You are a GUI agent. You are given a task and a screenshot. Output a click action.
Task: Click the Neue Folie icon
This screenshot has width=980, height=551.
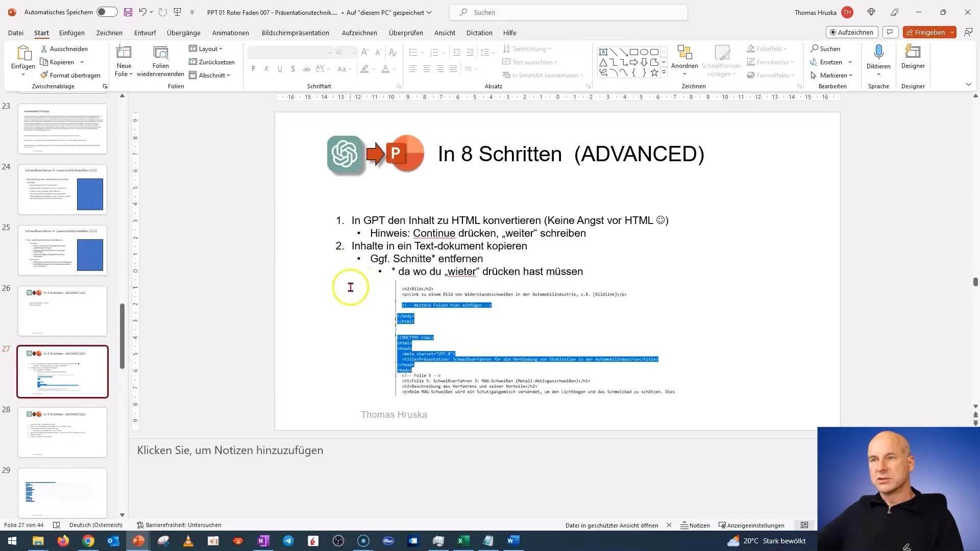tap(124, 53)
